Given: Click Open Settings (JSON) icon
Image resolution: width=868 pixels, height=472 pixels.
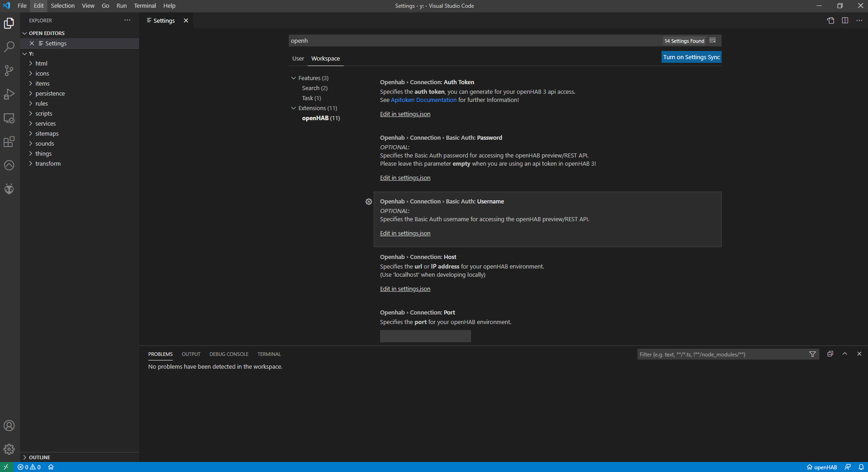Looking at the screenshot, I should [831, 20].
